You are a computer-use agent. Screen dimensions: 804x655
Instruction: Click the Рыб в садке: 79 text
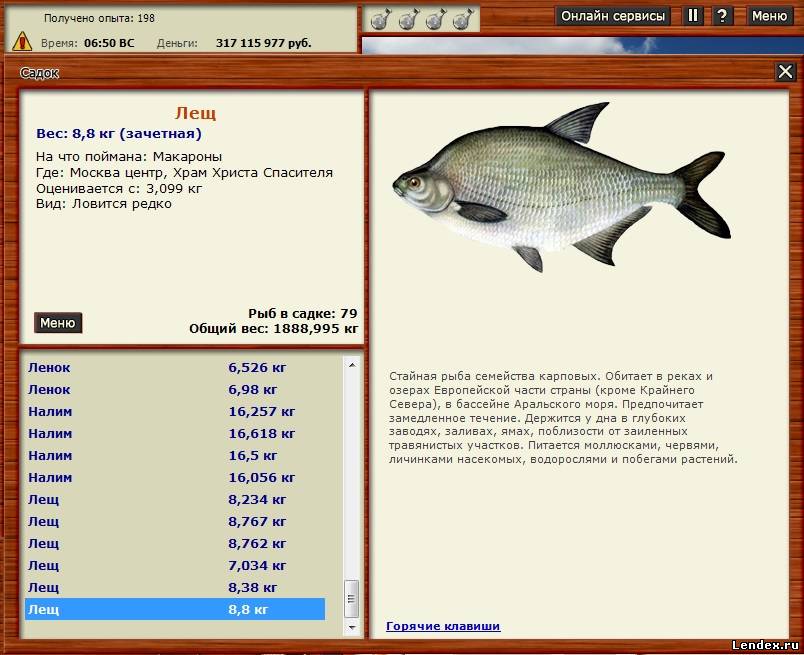pos(303,313)
